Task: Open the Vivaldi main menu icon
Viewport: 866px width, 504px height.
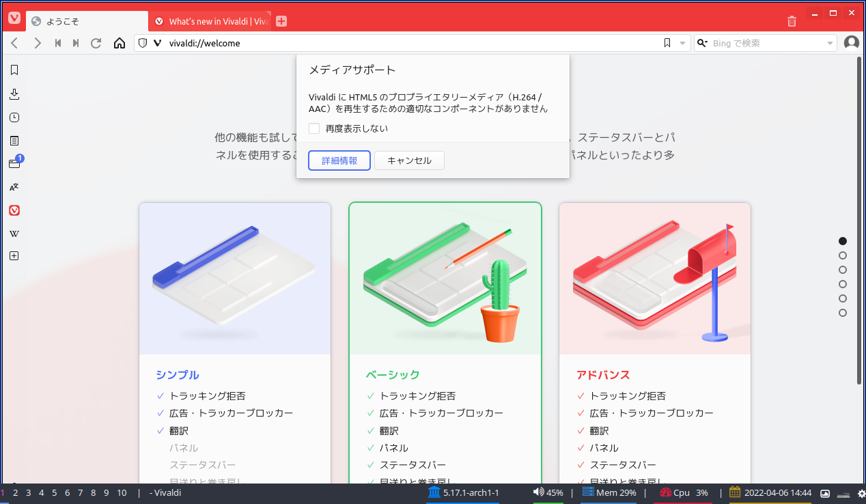Action: [x=14, y=19]
